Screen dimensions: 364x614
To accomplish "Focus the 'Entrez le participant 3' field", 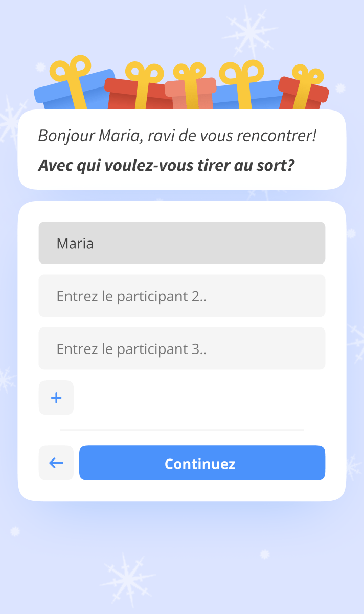I will [181, 348].
